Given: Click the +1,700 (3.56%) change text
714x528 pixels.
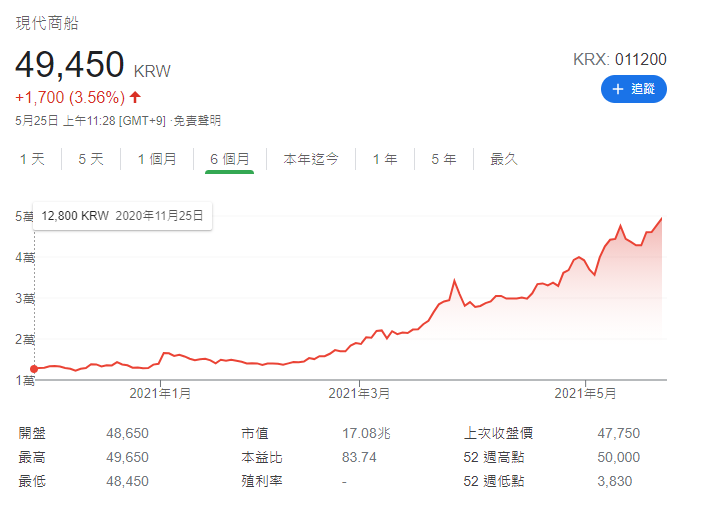Looking at the screenshot, I should click(70, 97).
